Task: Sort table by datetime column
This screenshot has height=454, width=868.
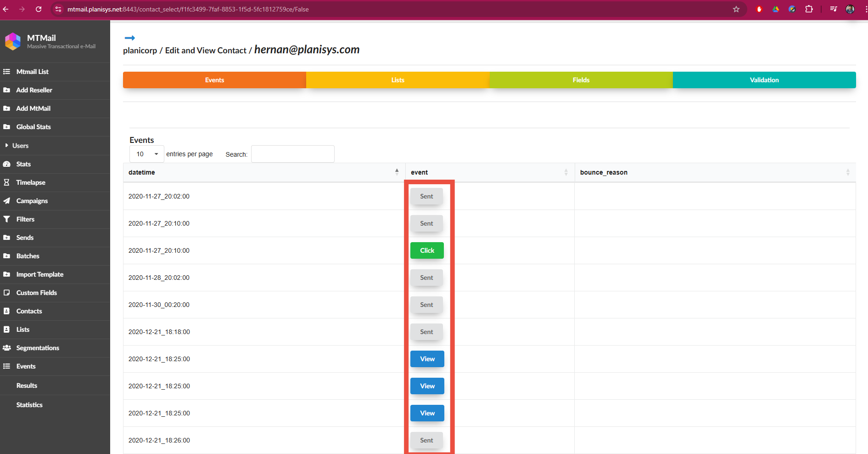Action: 397,172
